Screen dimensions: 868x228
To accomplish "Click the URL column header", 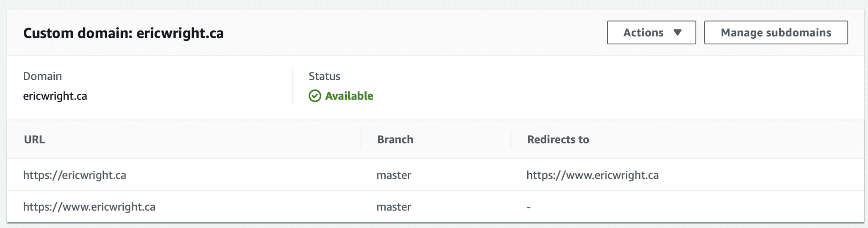I will click(34, 140).
